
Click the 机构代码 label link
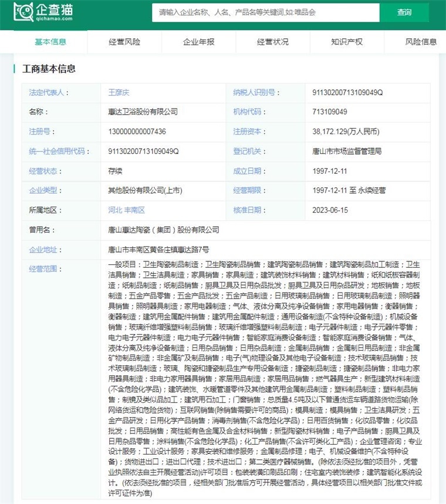pyautogui.click(x=247, y=112)
